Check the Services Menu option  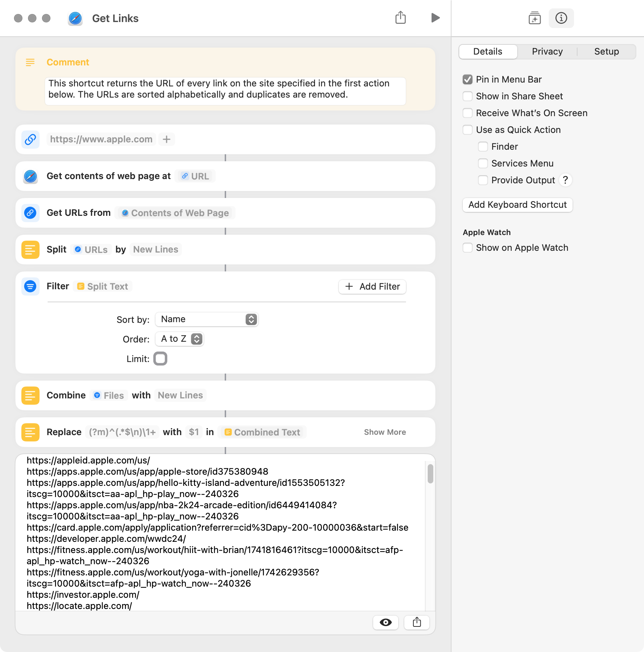click(x=483, y=163)
